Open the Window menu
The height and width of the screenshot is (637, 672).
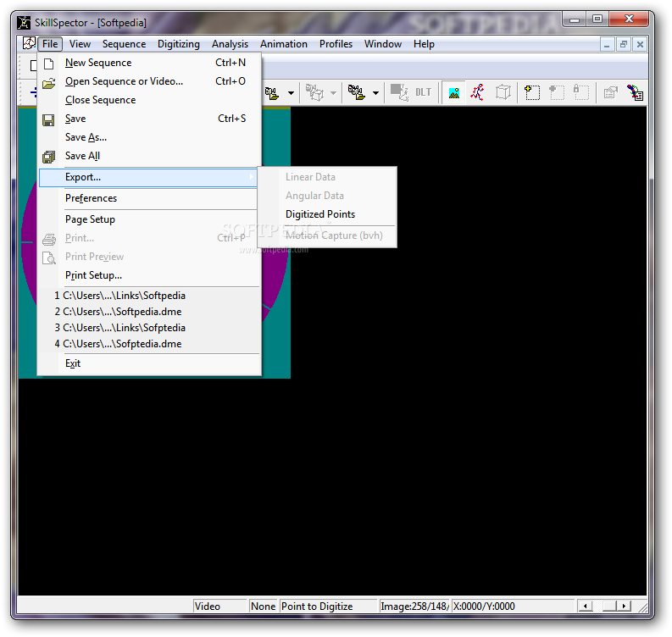383,44
